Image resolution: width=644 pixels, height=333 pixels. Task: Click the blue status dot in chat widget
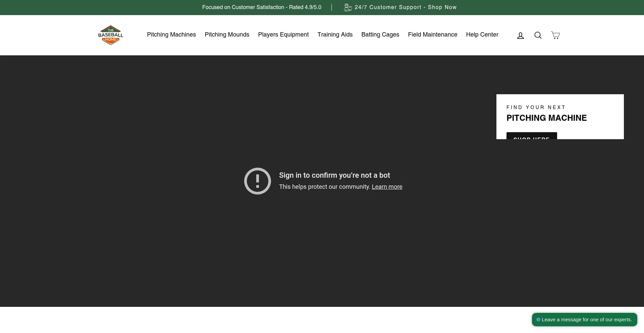pyautogui.click(x=538, y=320)
